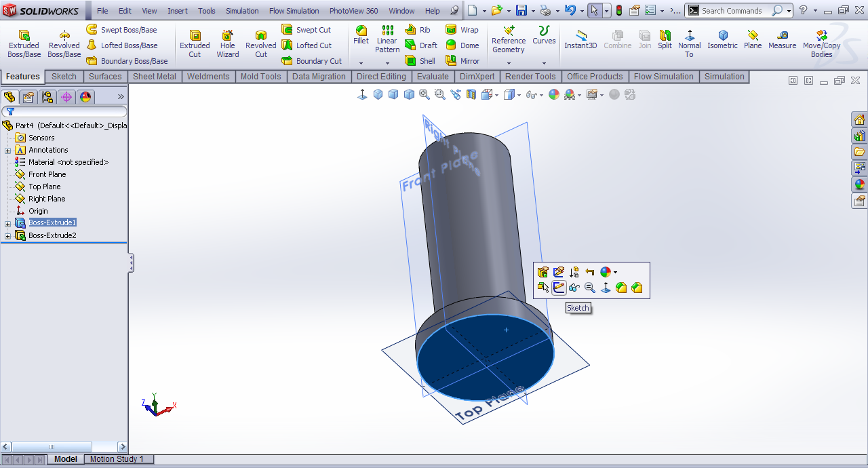Switch to Motion Study 1 tab
868x468 pixels.
117,459
